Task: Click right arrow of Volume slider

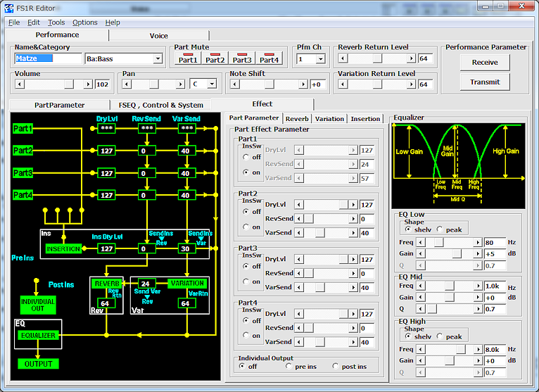Action: click(89, 84)
